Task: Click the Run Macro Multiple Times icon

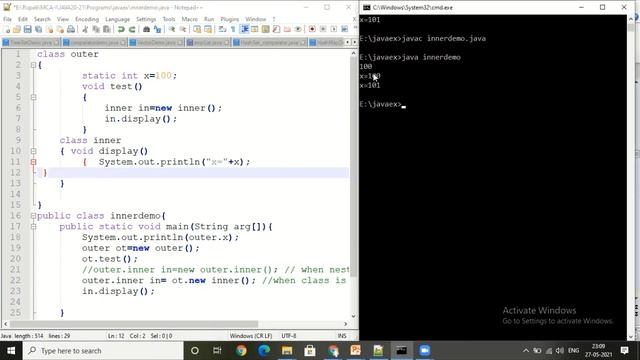Action: (344, 29)
